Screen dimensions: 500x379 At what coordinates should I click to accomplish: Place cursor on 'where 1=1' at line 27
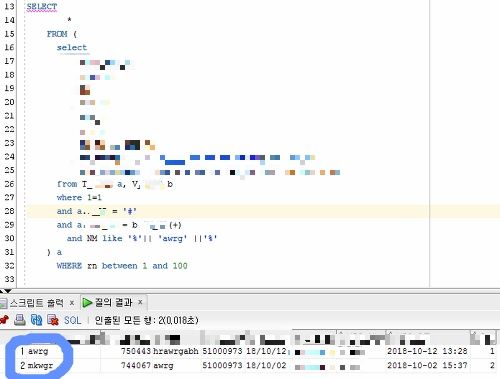pyautogui.click(x=79, y=197)
